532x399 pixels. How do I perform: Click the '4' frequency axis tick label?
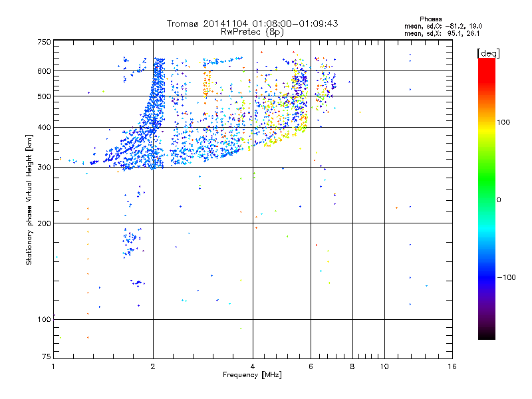[x=253, y=366]
